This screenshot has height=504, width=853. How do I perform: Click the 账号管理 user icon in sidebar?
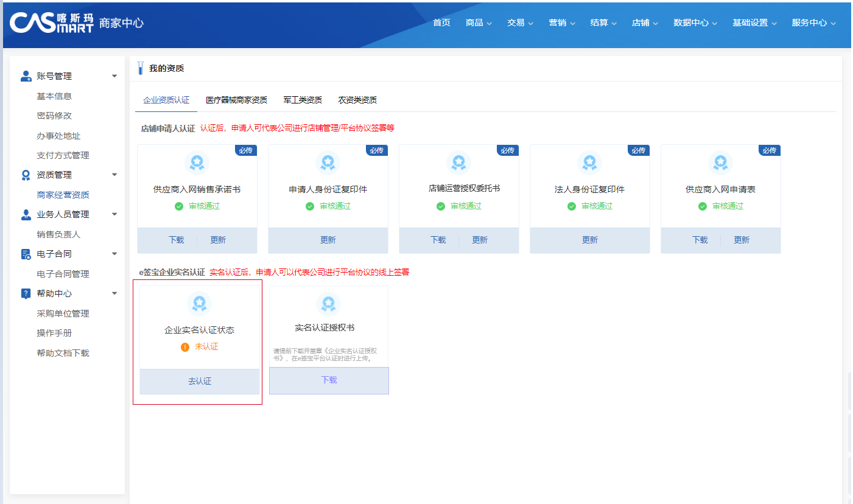pos(26,76)
